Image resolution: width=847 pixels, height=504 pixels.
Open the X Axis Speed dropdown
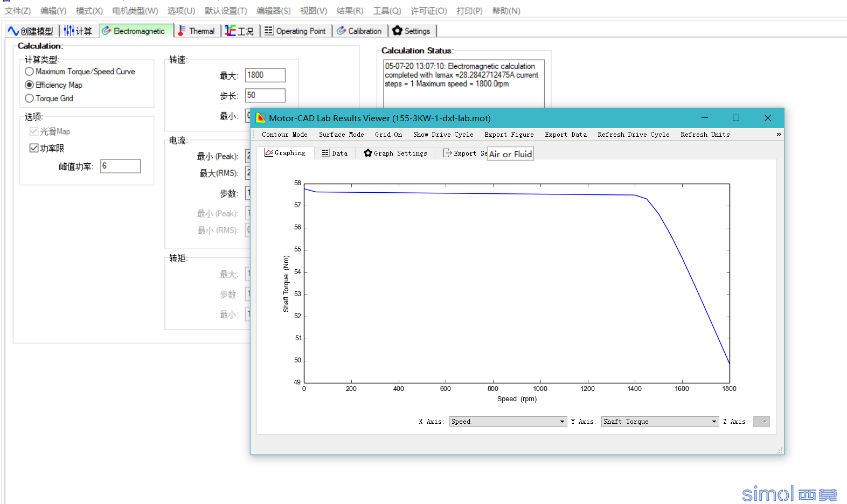click(508, 422)
